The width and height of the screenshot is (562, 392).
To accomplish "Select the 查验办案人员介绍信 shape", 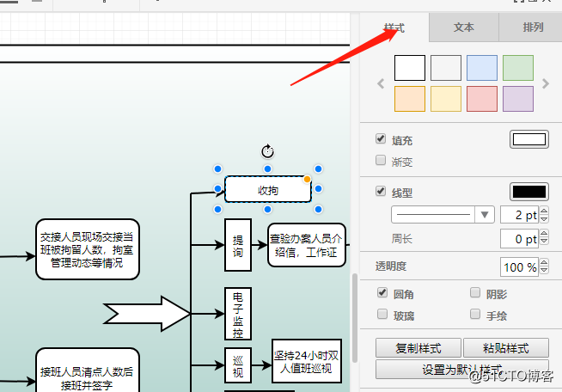I will pyautogui.click(x=307, y=245).
